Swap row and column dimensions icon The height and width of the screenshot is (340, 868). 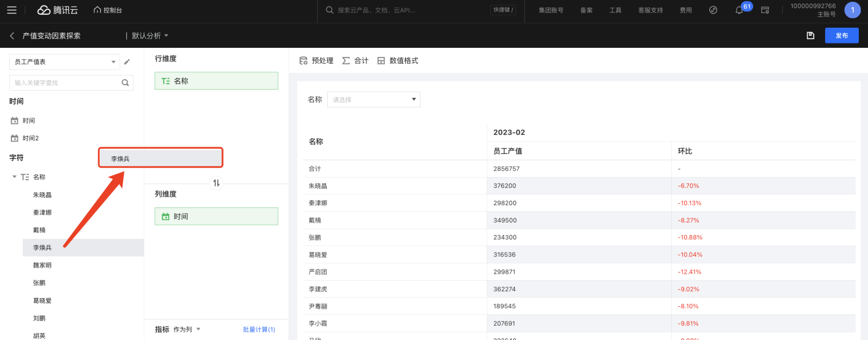(216, 183)
